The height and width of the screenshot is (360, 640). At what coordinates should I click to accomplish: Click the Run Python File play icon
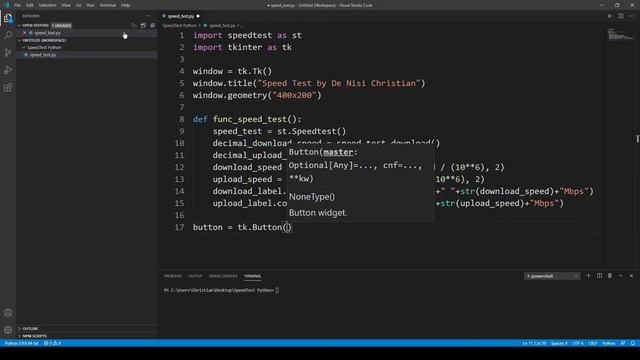610,16
